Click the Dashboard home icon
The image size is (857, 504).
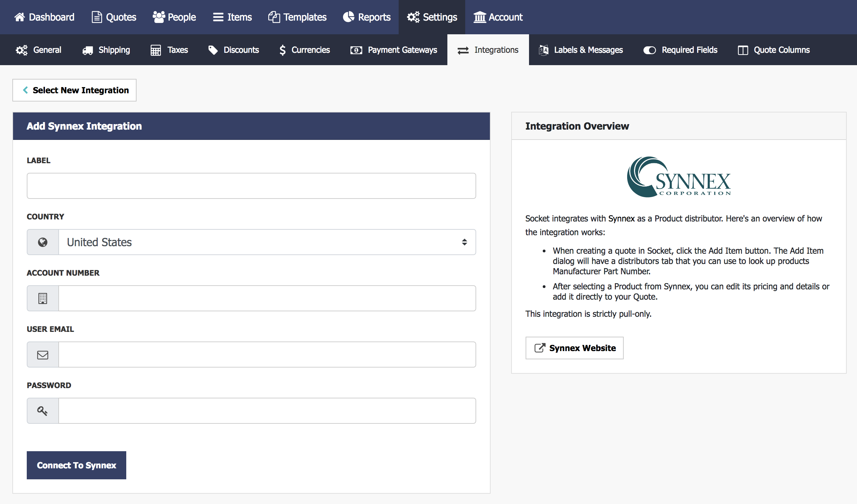pos(20,17)
